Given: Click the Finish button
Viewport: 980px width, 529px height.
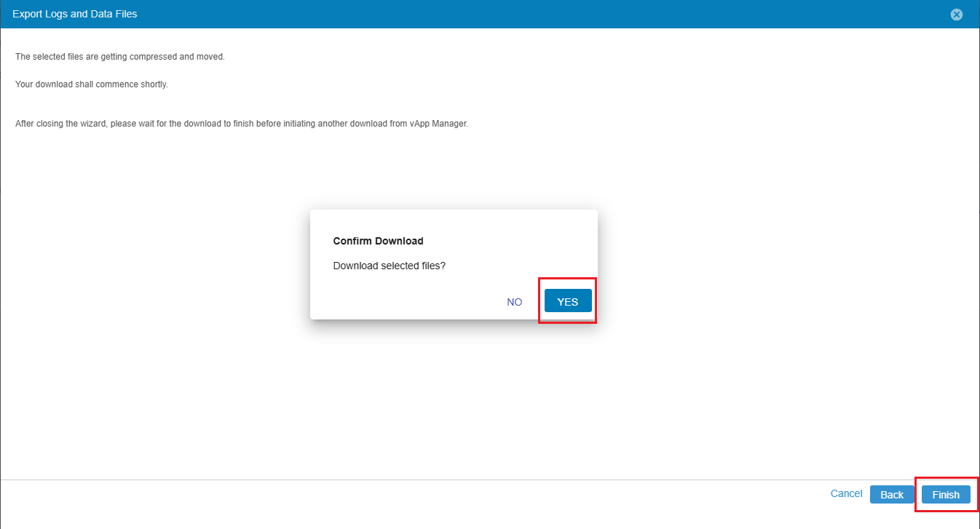Looking at the screenshot, I should click(x=946, y=495).
